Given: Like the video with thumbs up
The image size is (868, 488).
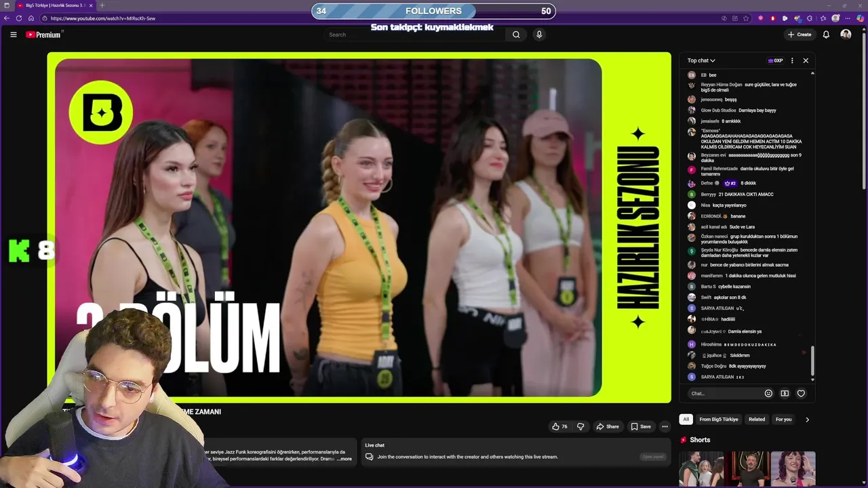Looking at the screenshot, I should click(559, 426).
